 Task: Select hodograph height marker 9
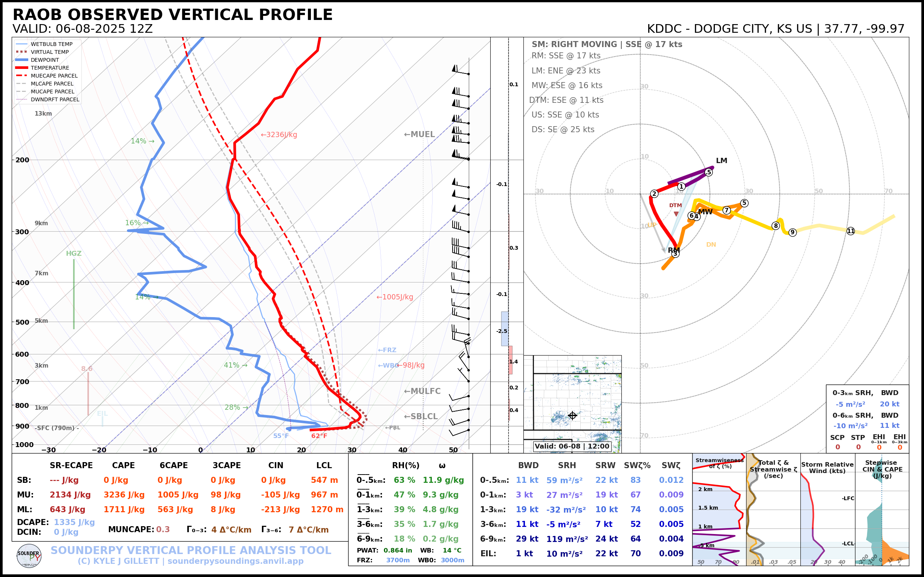click(792, 232)
